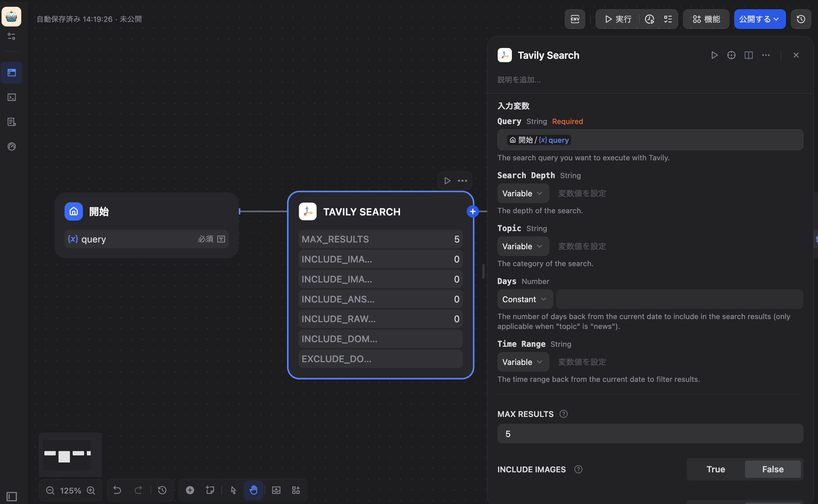Select the hand pan tool
This screenshot has width=818, height=504.
(x=253, y=490)
